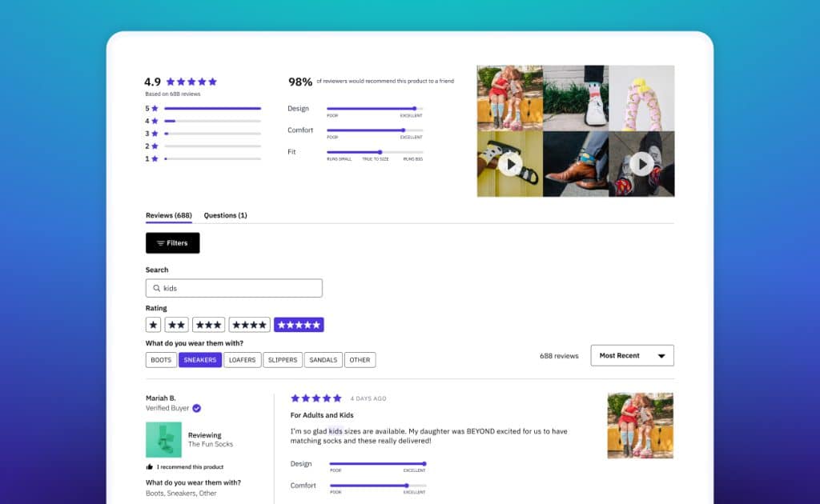Click the summary Fit rating slider
The height and width of the screenshot is (504, 820).
coord(375,152)
